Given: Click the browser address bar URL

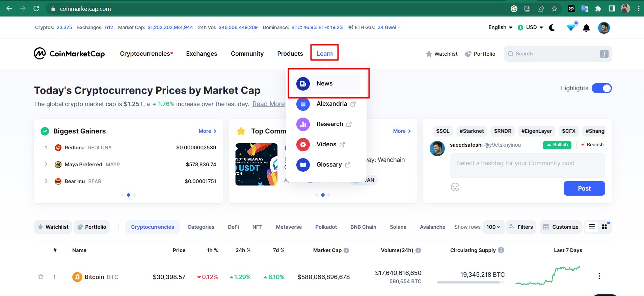Looking at the screenshot, I should 85,9.
